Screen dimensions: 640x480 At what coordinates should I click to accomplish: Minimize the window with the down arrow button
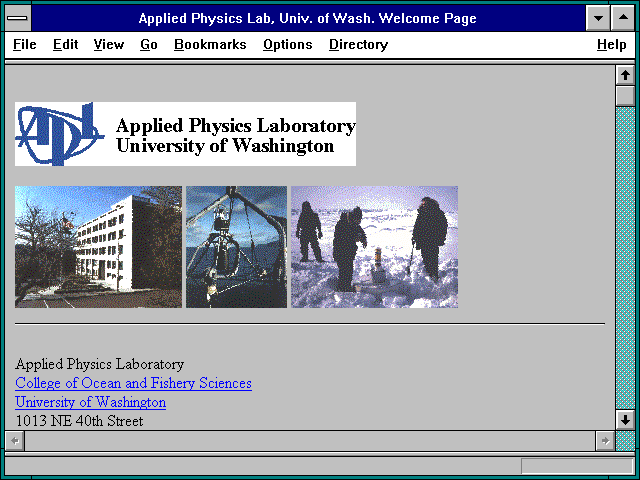[598, 18]
